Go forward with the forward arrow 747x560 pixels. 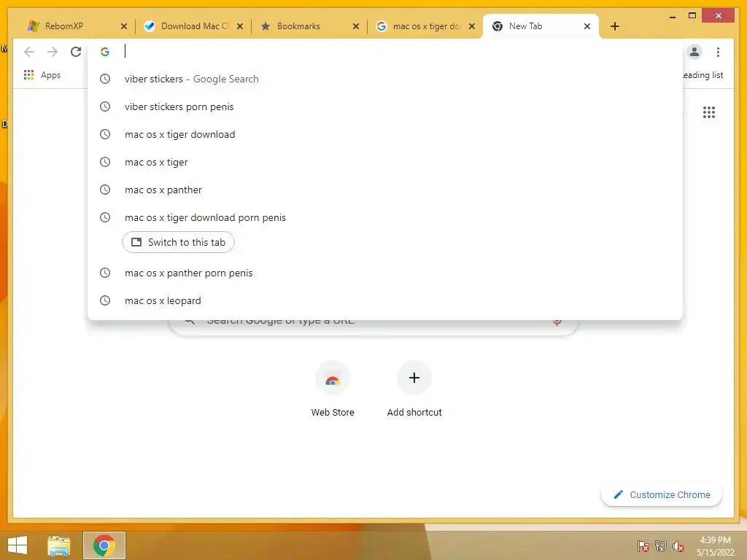pos(53,52)
